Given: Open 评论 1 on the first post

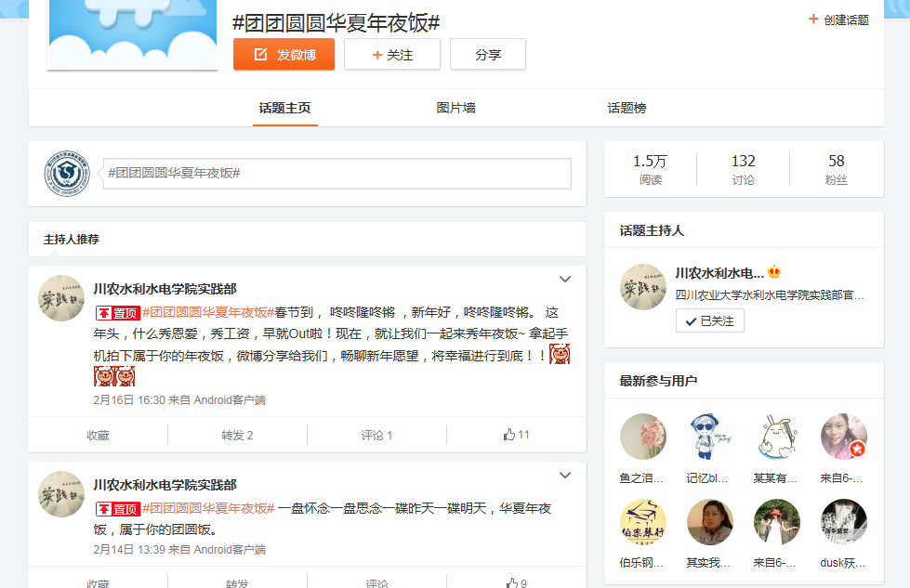Looking at the screenshot, I should tap(376, 435).
